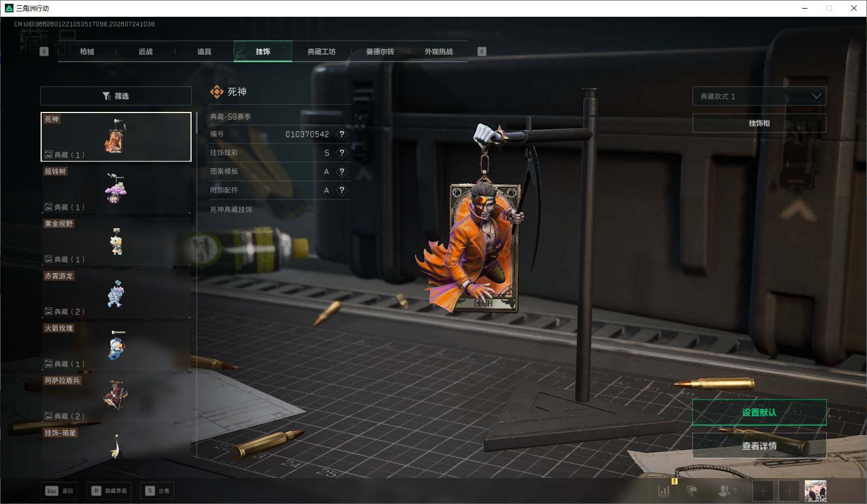The image size is (867, 504).
Task: Click Esc 返回 to go back
Action: (x=59, y=490)
